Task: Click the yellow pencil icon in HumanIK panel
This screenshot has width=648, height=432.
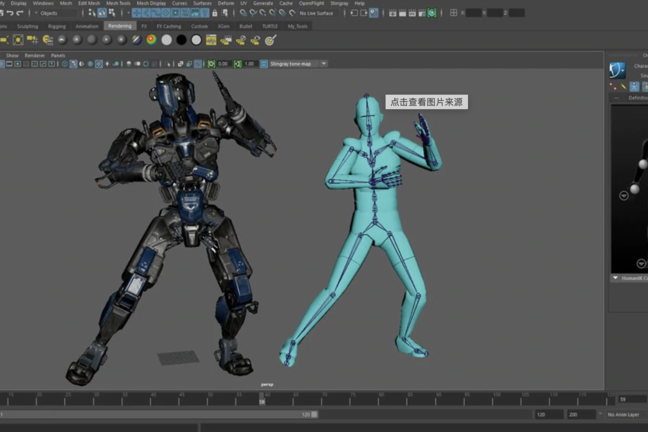Action: coord(623,86)
